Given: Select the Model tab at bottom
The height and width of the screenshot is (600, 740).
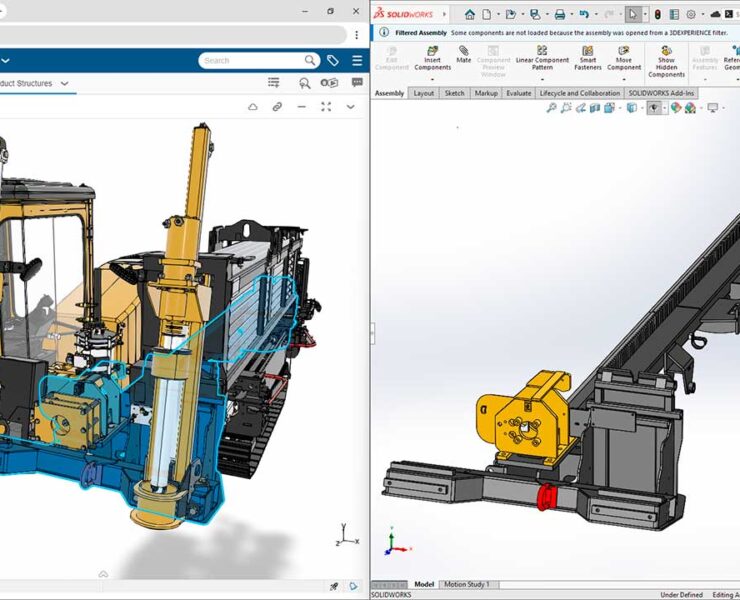Looking at the screenshot, I should [424, 584].
